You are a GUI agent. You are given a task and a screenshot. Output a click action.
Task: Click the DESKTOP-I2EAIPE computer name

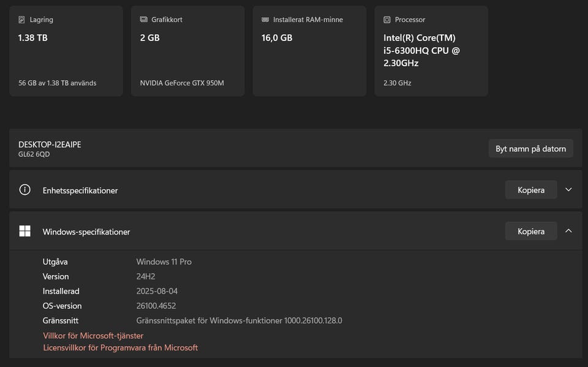(x=50, y=145)
